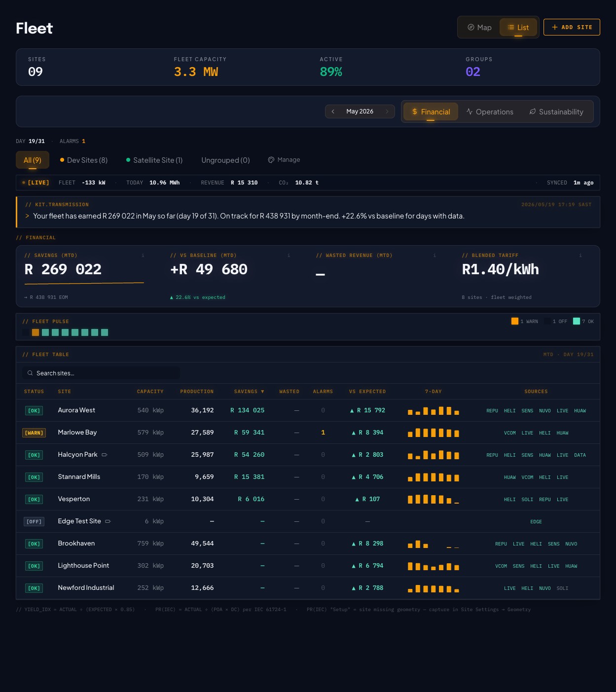Click Brookhaven 7-day bar chart
Viewport: 616px width, 692px height.
click(x=434, y=544)
